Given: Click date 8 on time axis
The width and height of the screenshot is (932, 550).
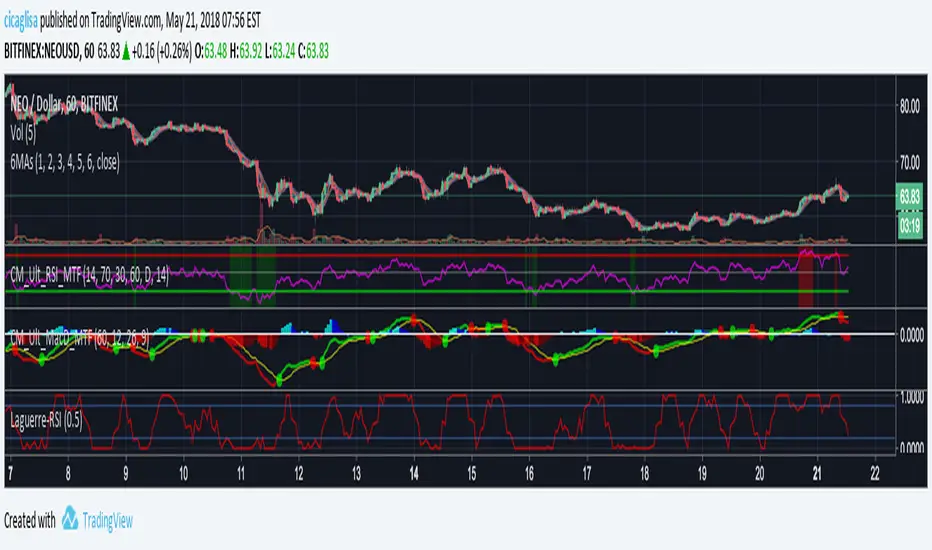Looking at the screenshot, I should pos(68,474).
